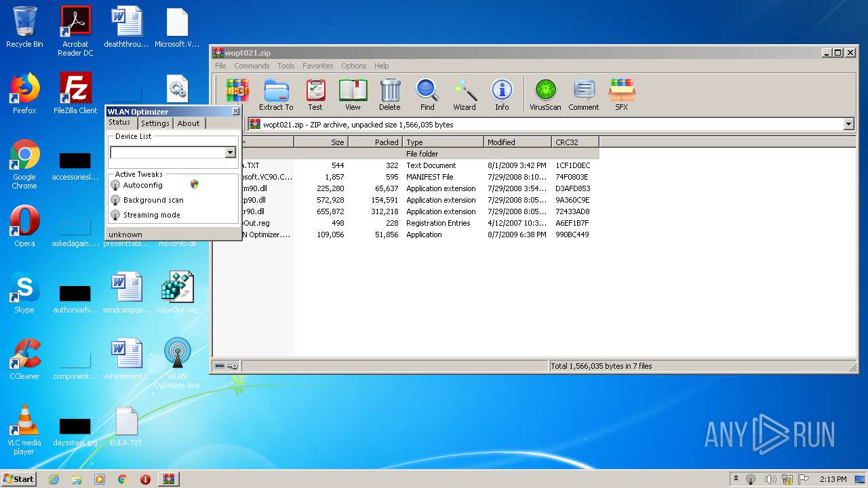868x488 pixels.
Task: Open the Help menu in WinRAR
Action: pyautogui.click(x=382, y=66)
